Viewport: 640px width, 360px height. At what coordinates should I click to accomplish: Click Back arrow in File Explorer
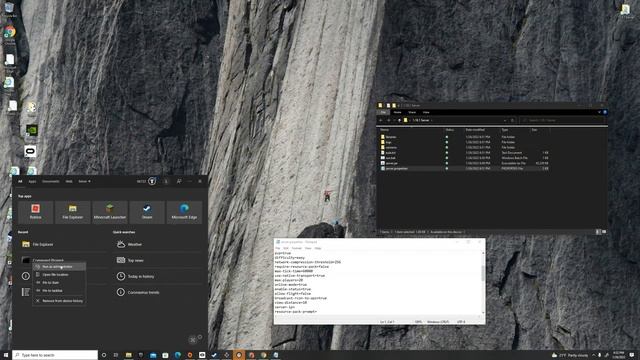click(381, 120)
